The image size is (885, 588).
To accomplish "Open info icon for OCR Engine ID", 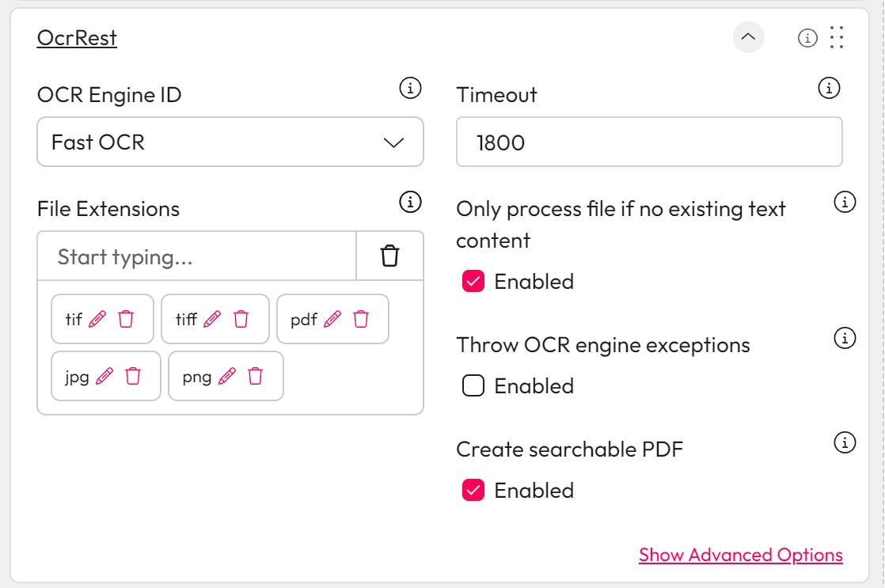I will [409, 89].
